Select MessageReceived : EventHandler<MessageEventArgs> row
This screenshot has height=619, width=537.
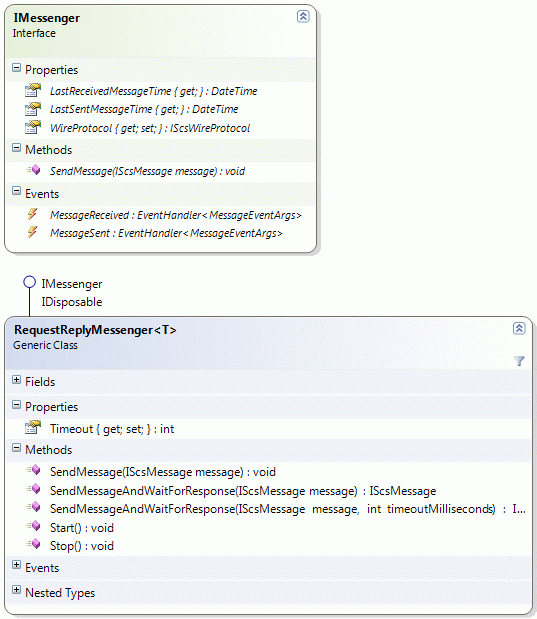pos(176,215)
